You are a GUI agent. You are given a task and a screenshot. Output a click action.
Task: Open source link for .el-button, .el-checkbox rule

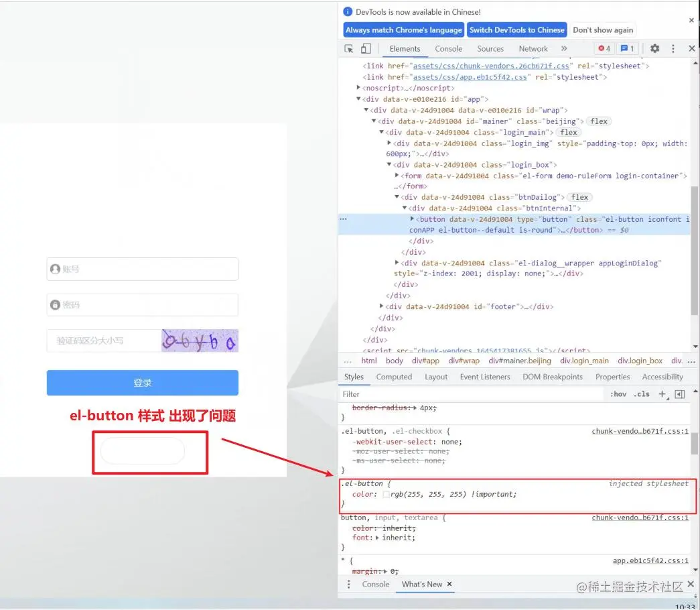tap(640, 431)
